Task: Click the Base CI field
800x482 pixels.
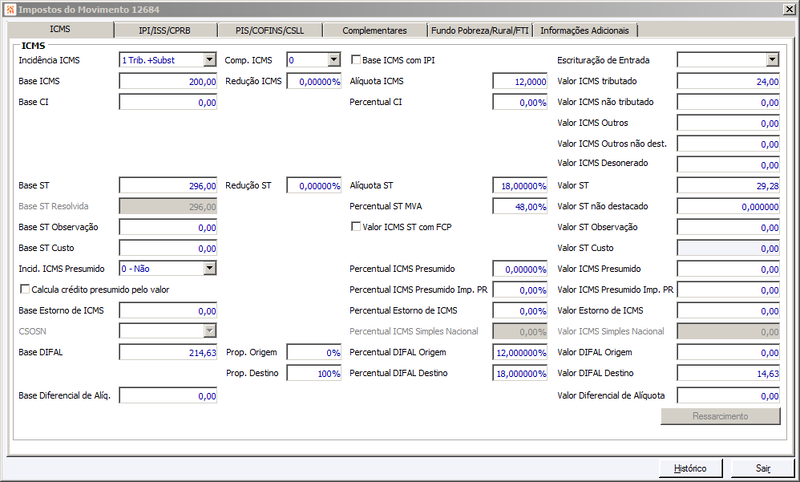Action: [168, 102]
